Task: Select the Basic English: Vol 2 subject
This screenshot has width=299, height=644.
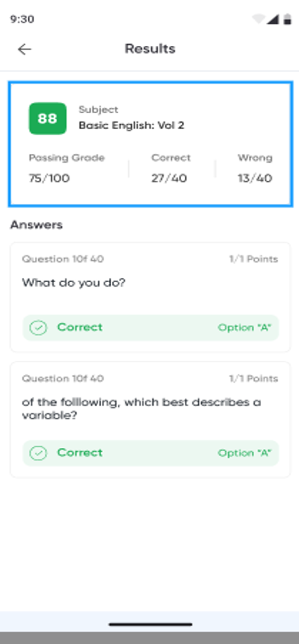Action: [x=131, y=125]
